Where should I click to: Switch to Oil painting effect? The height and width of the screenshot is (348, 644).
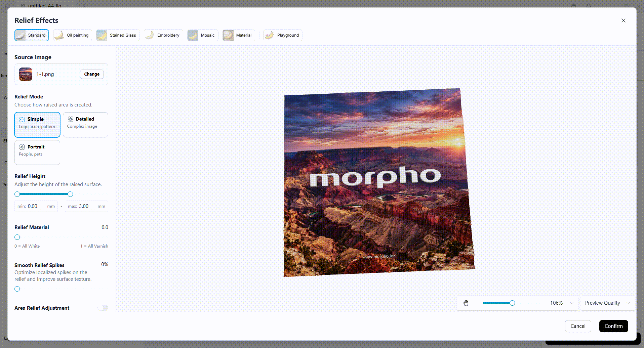[73, 35]
